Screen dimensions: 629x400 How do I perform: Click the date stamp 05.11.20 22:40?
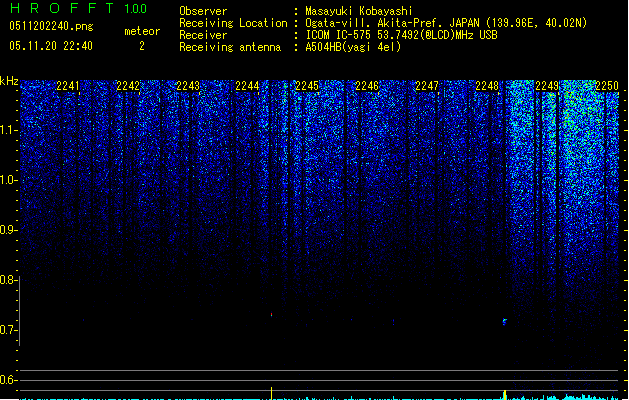coord(51,46)
